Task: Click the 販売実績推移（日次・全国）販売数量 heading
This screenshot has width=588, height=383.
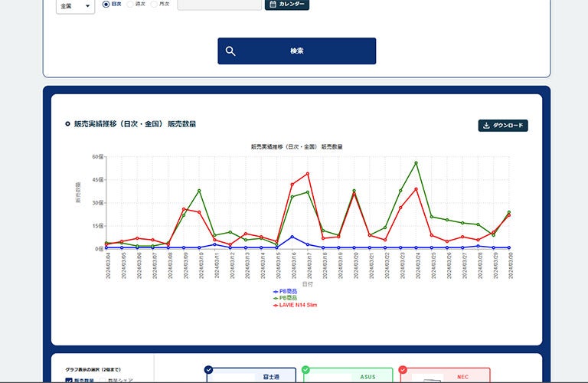Action: point(135,124)
